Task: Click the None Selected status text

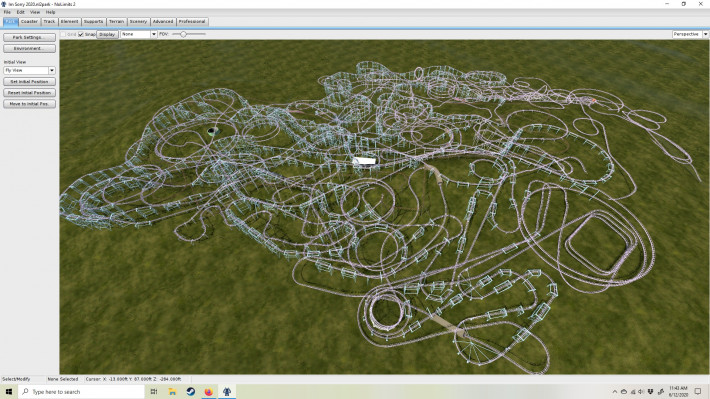Action: point(63,379)
